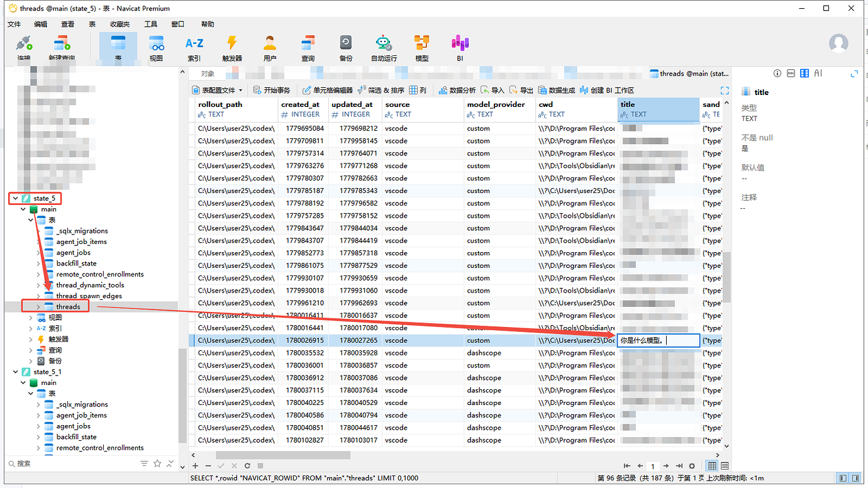This screenshot has height=488, width=868.
Task: Click the 创建 BI 工作区 button
Action: click(607, 91)
